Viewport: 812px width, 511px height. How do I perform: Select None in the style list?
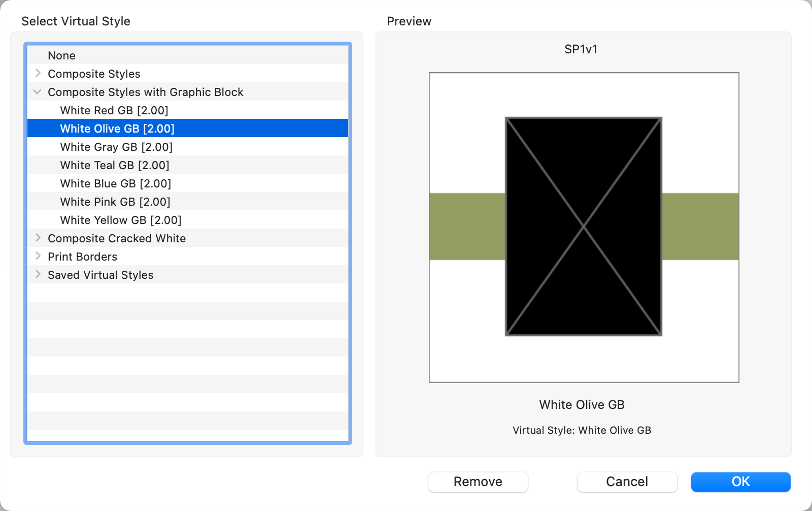point(61,55)
